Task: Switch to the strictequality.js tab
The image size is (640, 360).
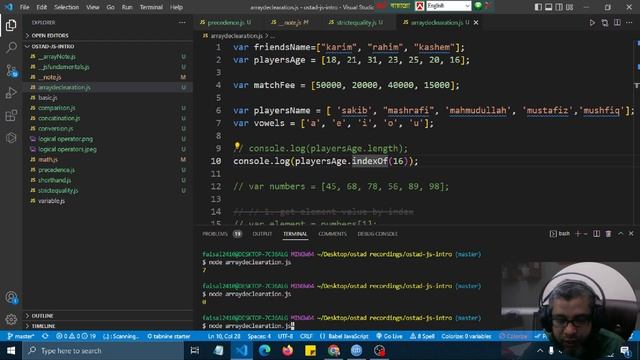Action: pos(356,23)
